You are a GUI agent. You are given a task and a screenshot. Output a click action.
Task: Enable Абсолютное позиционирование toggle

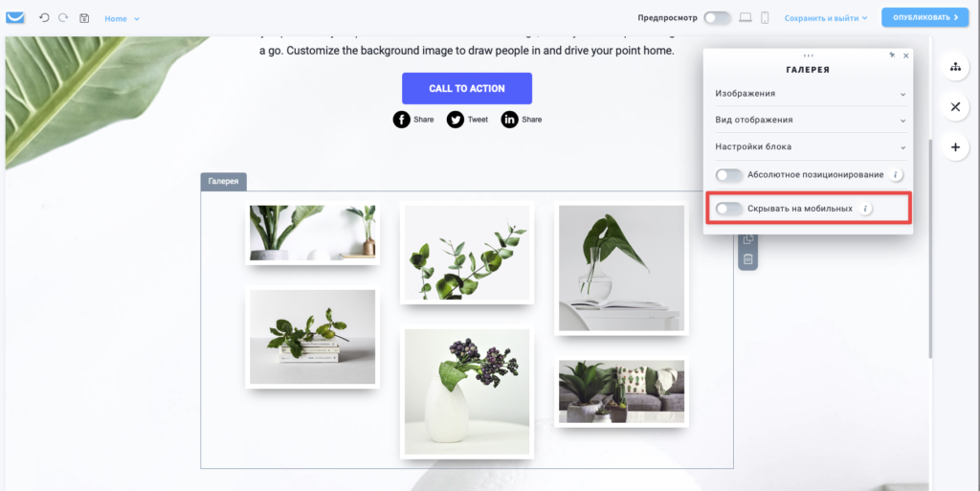pyautogui.click(x=728, y=175)
